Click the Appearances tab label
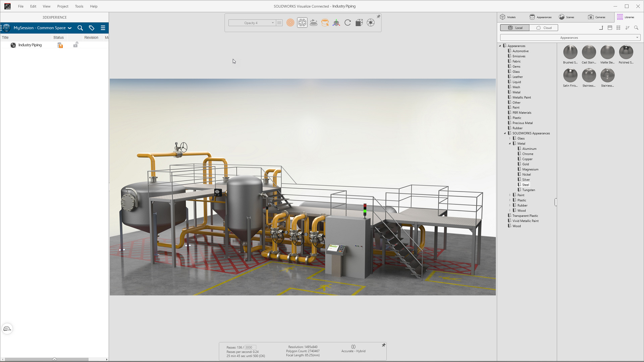This screenshot has width=644, height=362. (x=544, y=17)
